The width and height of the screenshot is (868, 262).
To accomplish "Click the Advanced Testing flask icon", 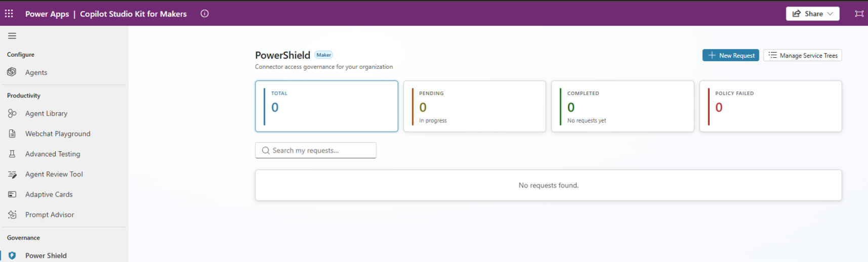I will (12, 154).
